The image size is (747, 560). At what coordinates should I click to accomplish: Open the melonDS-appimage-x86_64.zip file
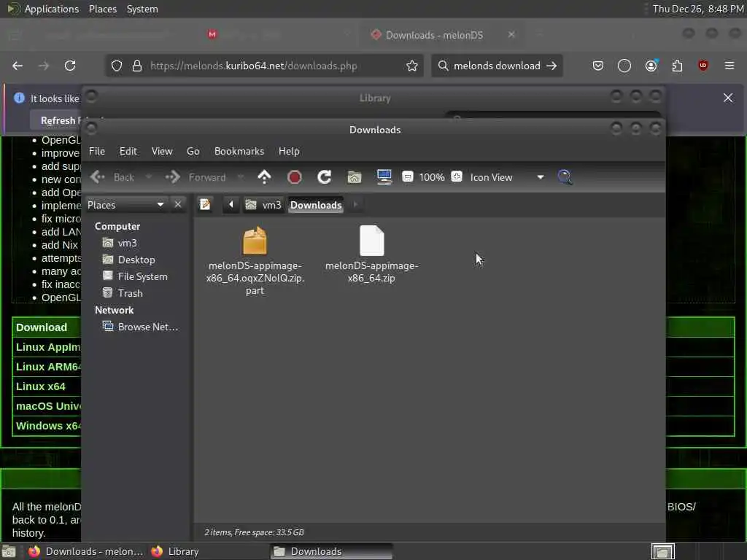point(371,254)
